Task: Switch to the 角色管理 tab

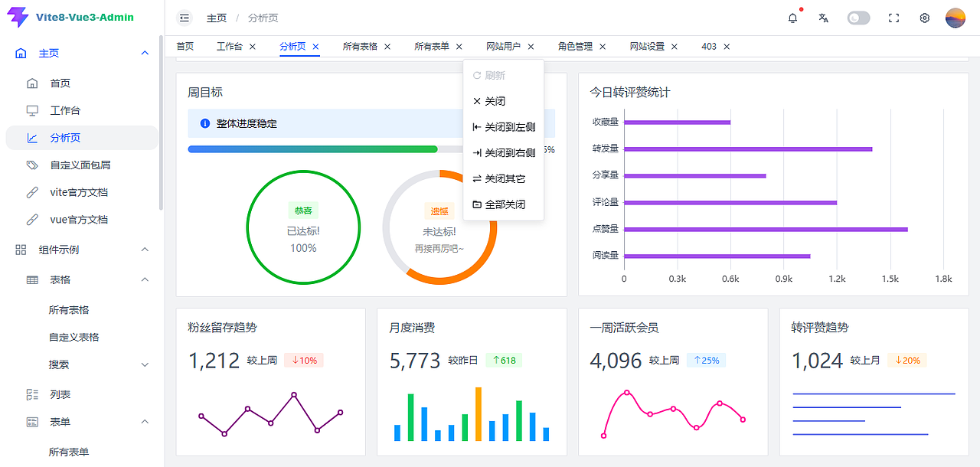Action: (x=575, y=47)
